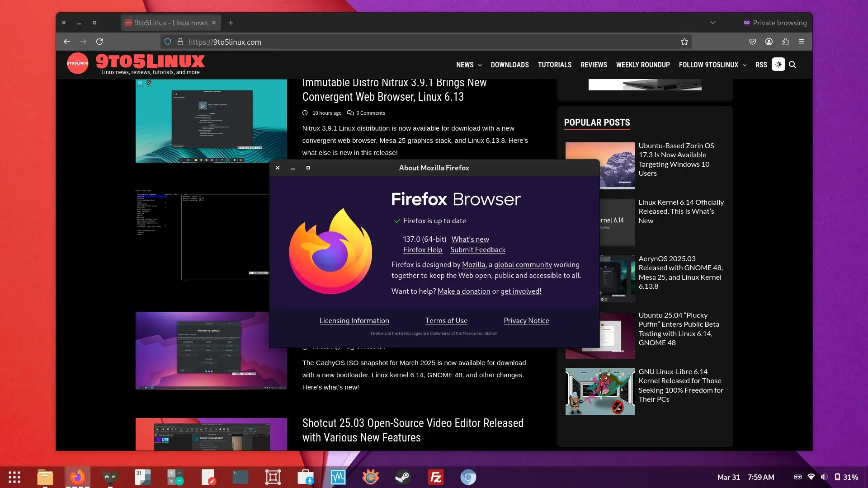Viewport: 868px width, 488px height.
Task: Click the browser reload icon
Action: pyautogui.click(x=99, y=42)
